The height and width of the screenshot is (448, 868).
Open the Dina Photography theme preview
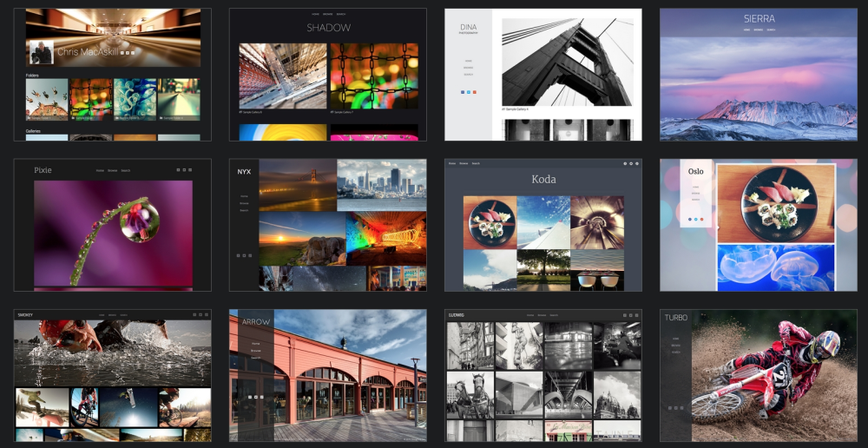543,75
